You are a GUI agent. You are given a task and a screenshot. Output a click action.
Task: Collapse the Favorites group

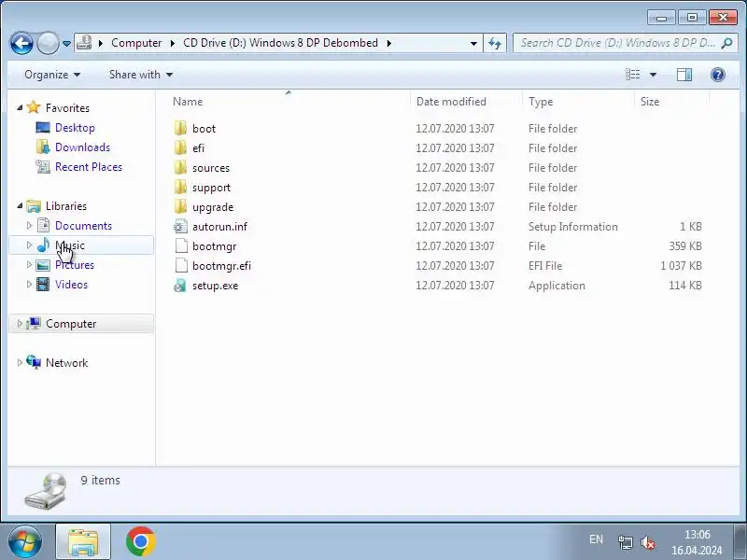point(20,107)
